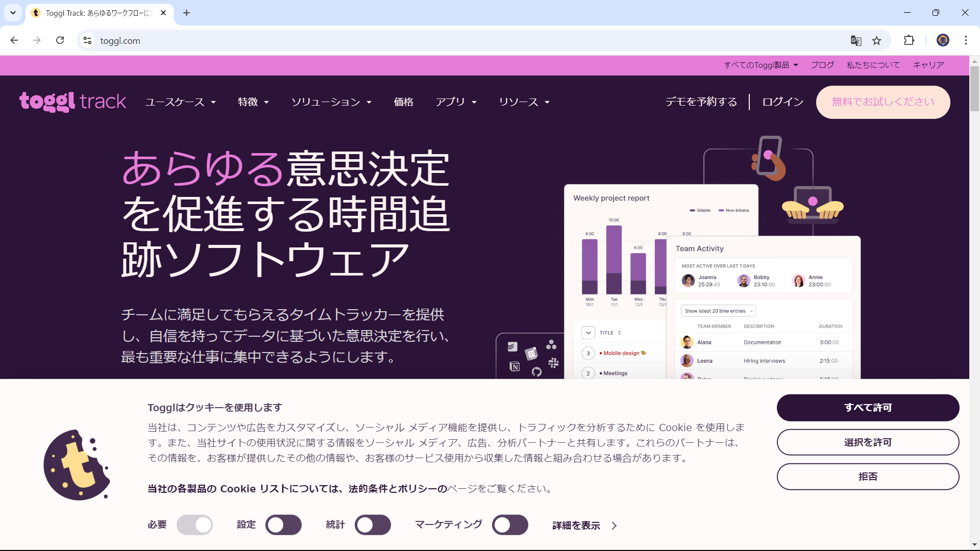Viewport: 980px width, 551px height.
Task: Click the Wed 6:00 bar in weekly report
Action: coord(638,273)
